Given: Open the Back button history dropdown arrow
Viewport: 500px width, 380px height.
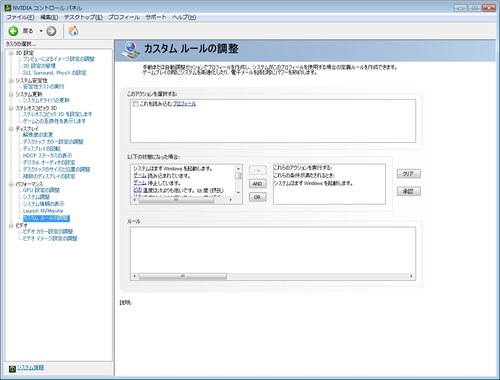Looking at the screenshot, I should pos(41,31).
